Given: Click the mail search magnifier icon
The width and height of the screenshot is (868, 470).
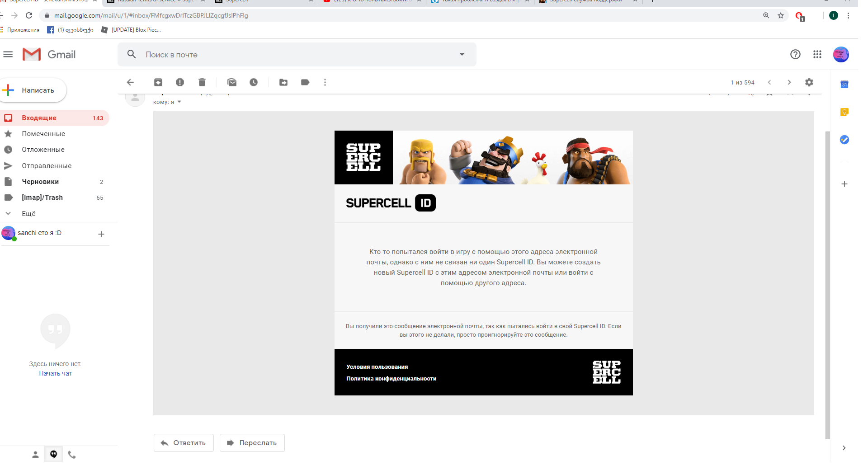Looking at the screenshot, I should click(132, 54).
